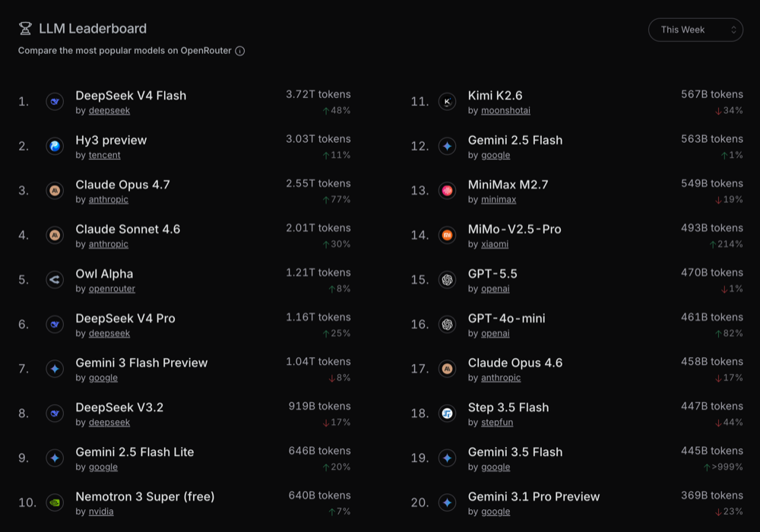This screenshot has height=532, width=760.
Task: Click the Nemotron 3 Super Nvidia icon
Action: 55,502
